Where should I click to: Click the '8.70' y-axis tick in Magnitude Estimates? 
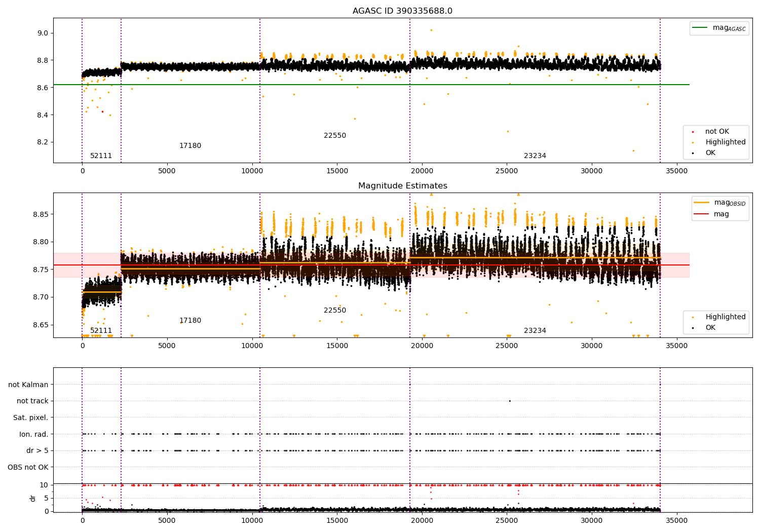pos(41,297)
